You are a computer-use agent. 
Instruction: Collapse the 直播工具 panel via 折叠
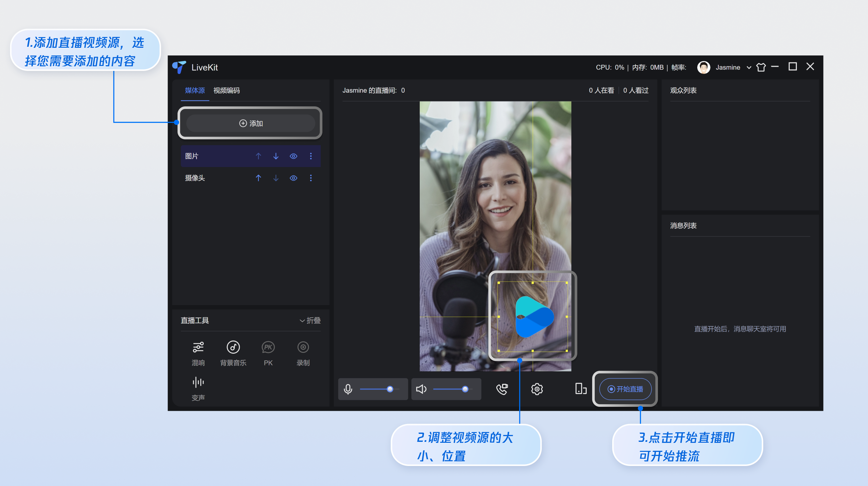click(x=310, y=320)
